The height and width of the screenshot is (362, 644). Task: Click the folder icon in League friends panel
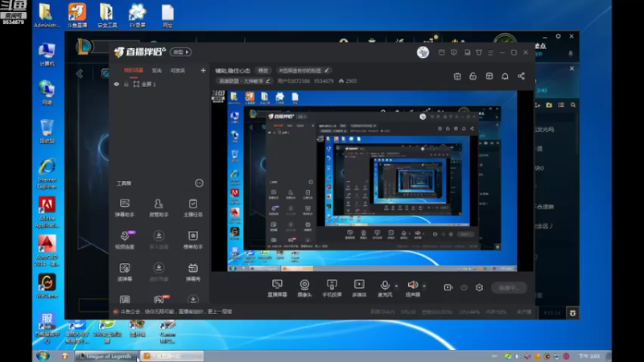pos(549,105)
